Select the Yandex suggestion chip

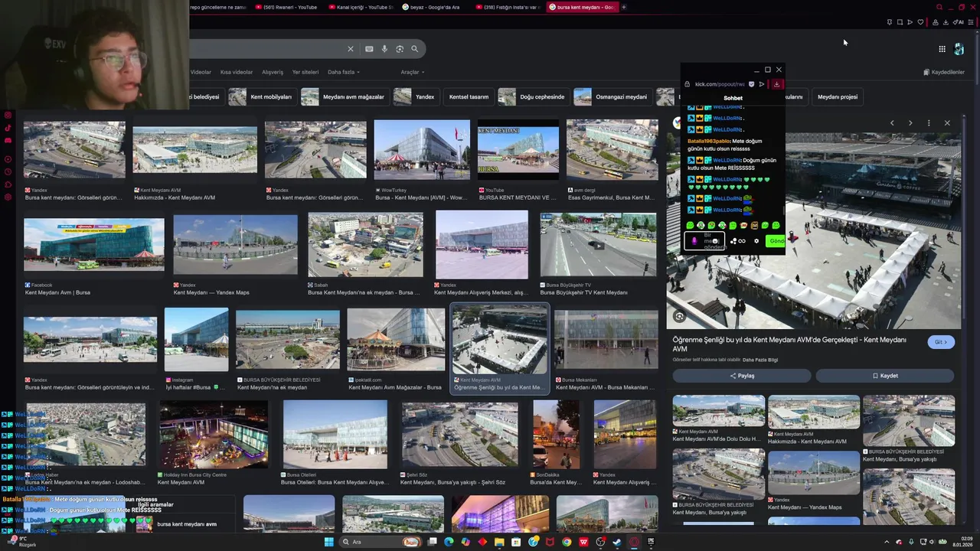pyautogui.click(x=416, y=97)
